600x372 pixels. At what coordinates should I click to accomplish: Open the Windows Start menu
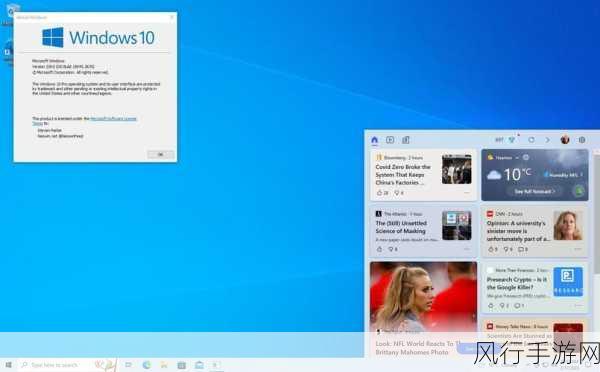click(x=8, y=365)
